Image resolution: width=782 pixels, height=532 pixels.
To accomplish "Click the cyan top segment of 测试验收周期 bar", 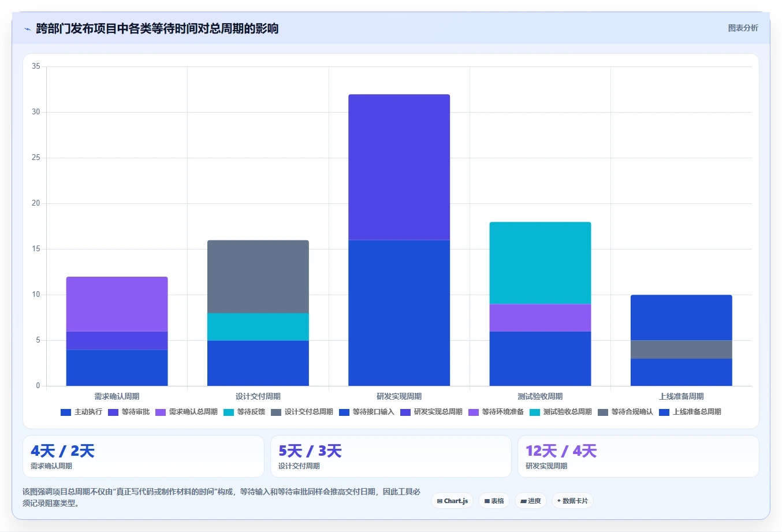I will 540,263.
